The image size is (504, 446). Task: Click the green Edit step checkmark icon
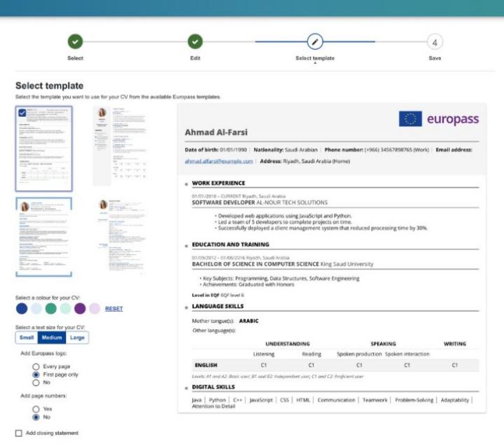[x=195, y=41]
